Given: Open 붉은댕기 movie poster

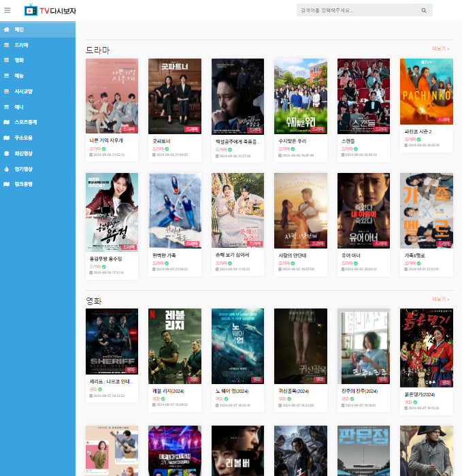Looking at the screenshot, I should point(427,348).
